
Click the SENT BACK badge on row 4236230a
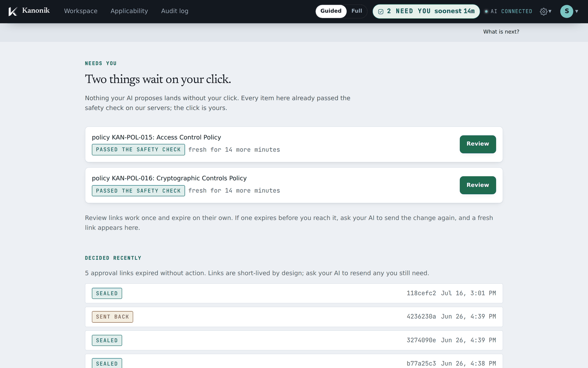tap(112, 317)
